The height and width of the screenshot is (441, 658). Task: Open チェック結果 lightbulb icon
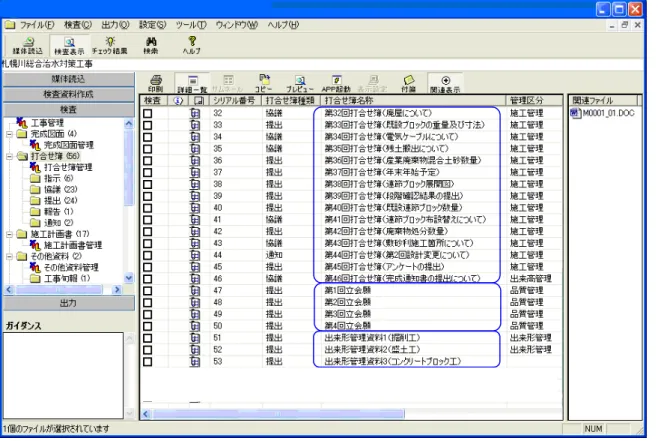pyautogui.click(x=110, y=45)
